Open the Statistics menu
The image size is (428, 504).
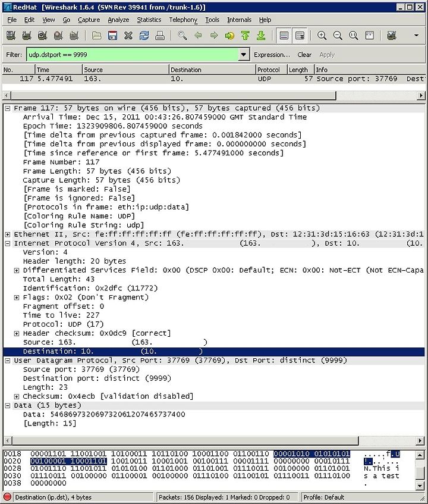(x=149, y=20)
